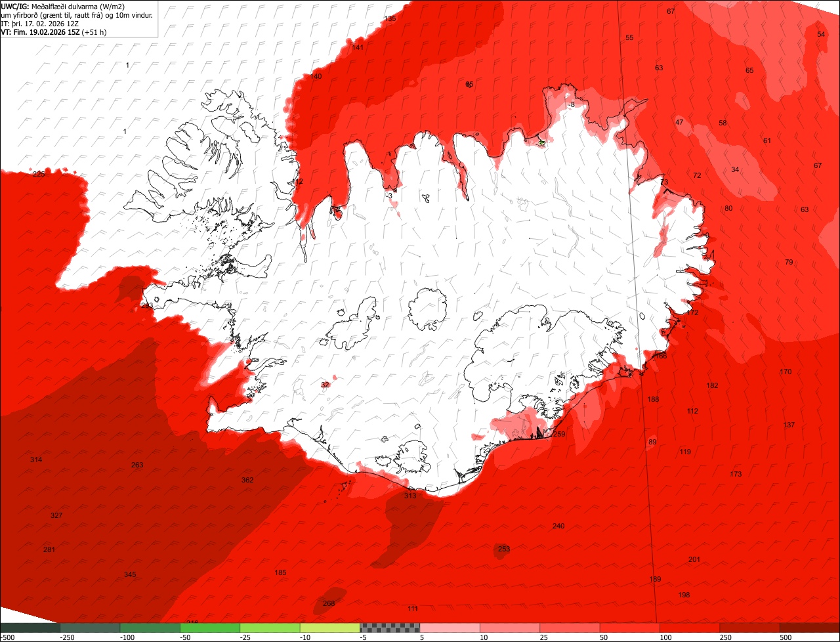Click the legend label -100

[127, 637]
